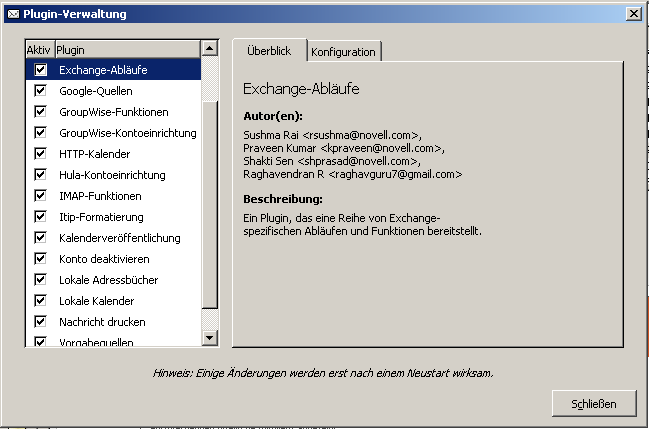Screen dimensions: 649x429
Task: Disable the GroupWise-Funktionen plugin checkbox
Action: click(x=41, y=112)
